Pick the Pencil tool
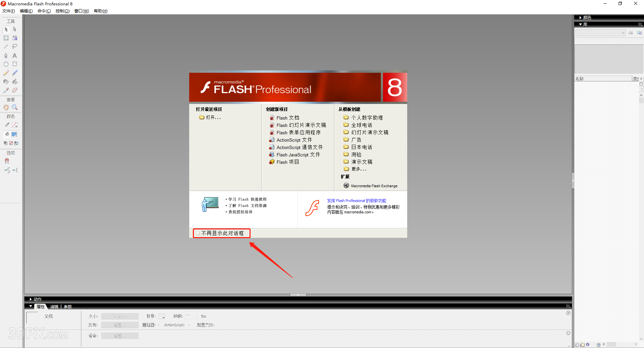 pyautogui.click(x=6, y=73)
